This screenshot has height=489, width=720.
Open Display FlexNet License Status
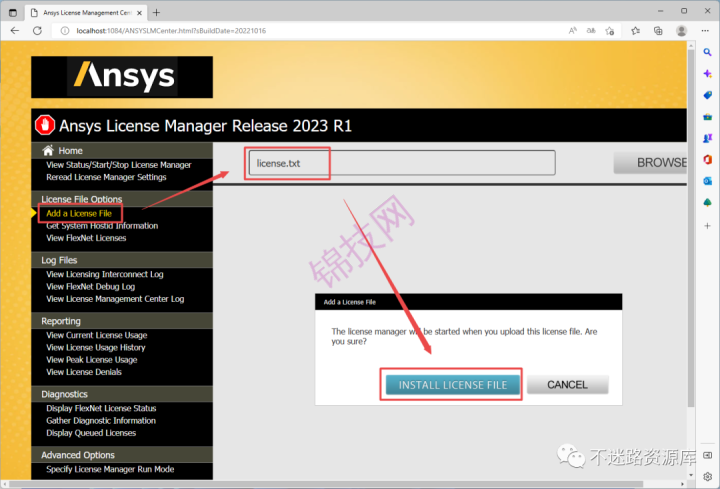[101, 409]
